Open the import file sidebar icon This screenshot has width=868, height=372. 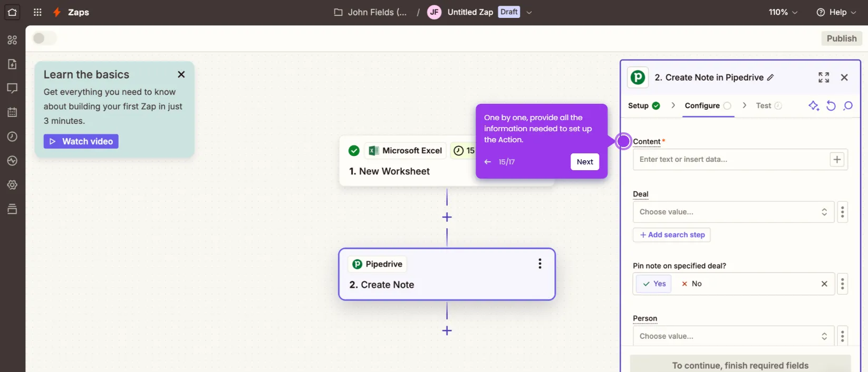tap(12, 64)
